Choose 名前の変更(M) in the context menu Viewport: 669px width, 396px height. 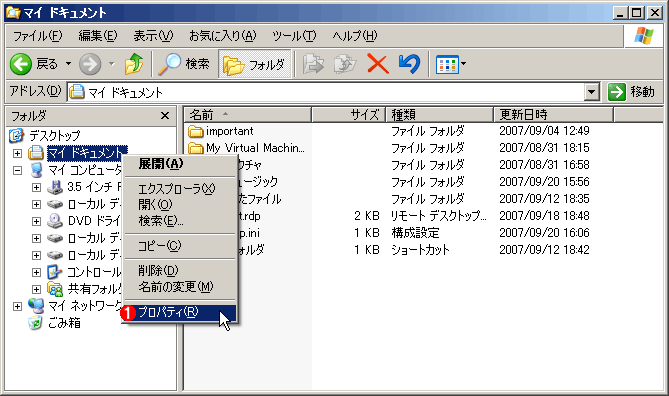pos(180,287)
